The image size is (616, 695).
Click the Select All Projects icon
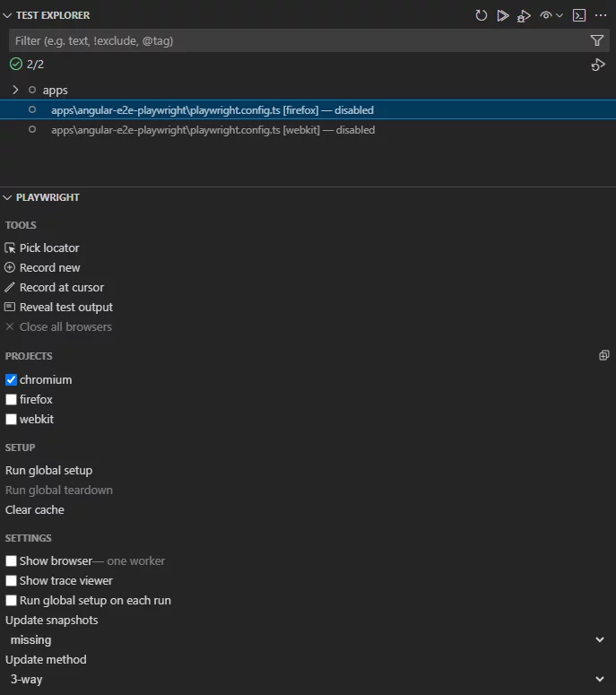pyautogui.click(x=603, y=356)
